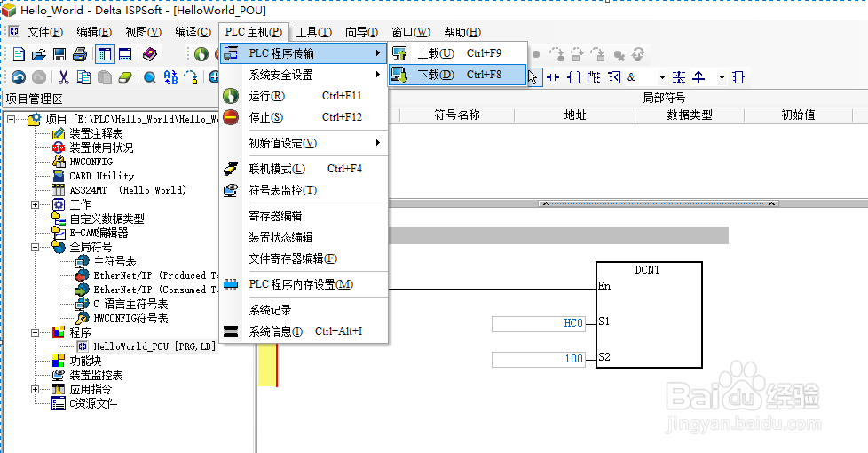Choose 系统信息(I) in the menu
The image size is (868, 453).
[x=304, y=331]
